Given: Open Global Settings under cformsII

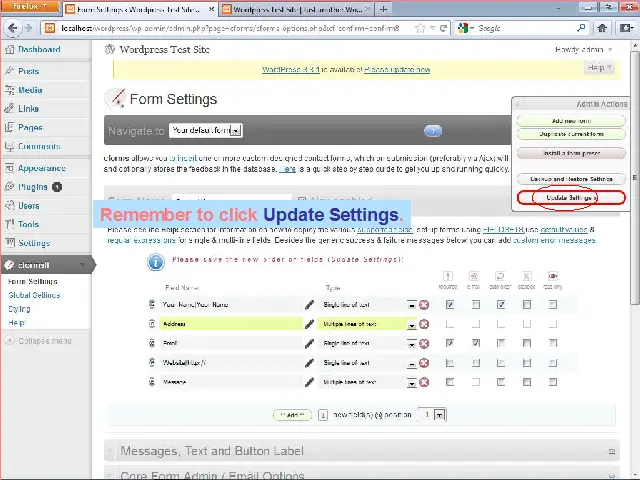Looking at the screenshot, I should coord(34,295).
